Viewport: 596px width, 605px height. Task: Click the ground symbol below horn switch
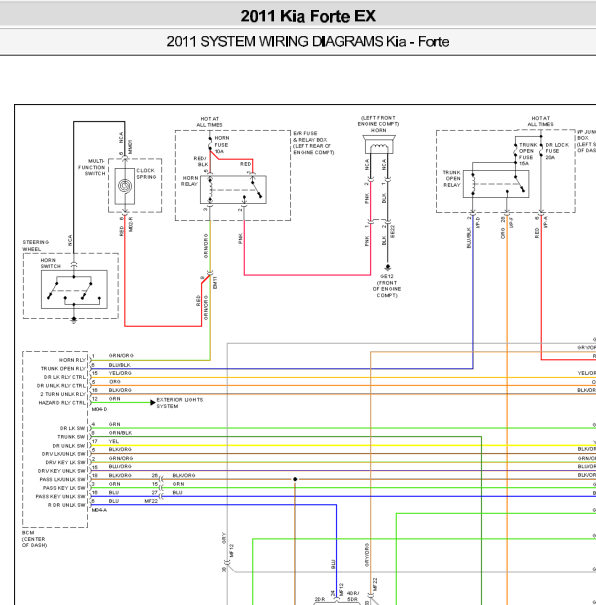click(74, 320)
